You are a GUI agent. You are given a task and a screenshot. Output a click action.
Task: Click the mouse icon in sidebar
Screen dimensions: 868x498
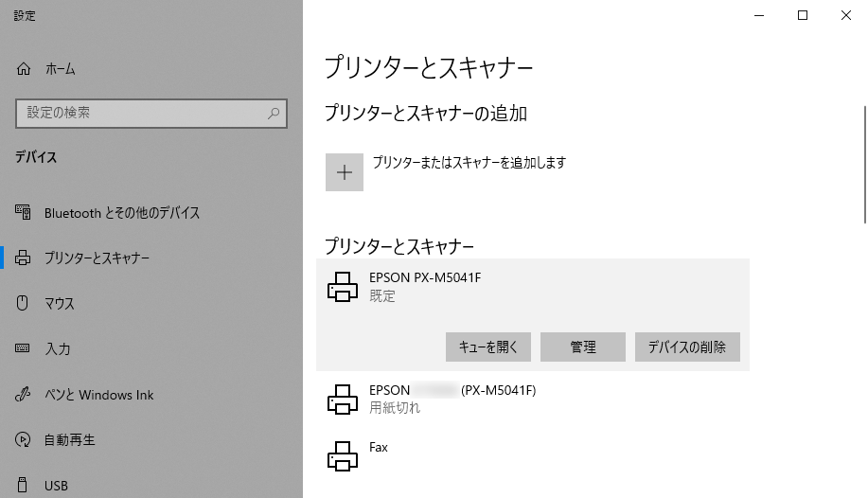[24, 304]
